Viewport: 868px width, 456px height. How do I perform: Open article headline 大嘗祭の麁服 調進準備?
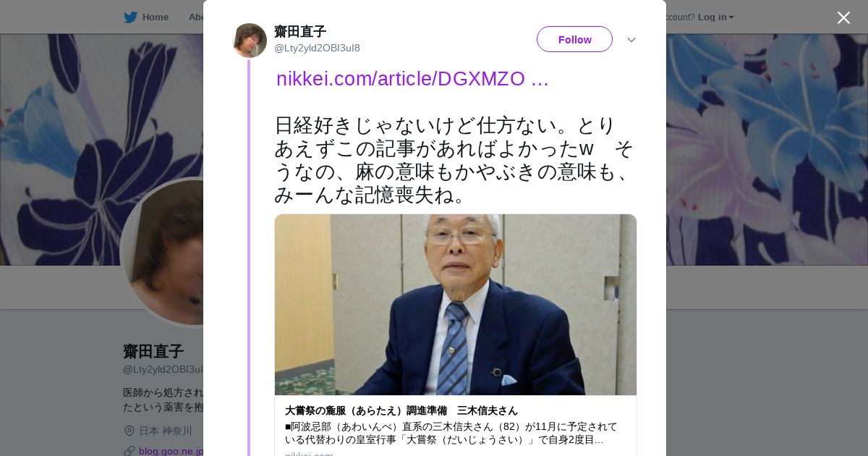click(401, 410)
